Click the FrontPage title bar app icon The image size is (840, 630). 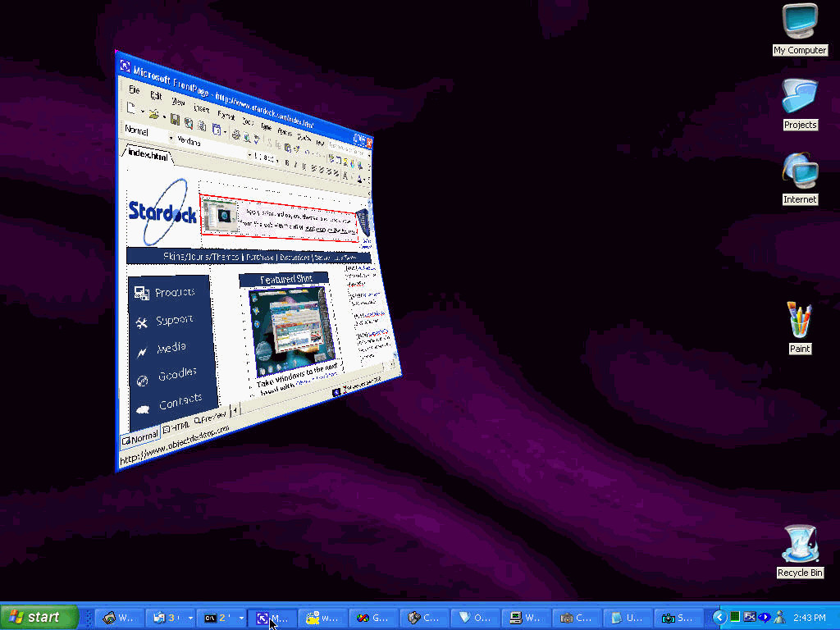[125, 66]
